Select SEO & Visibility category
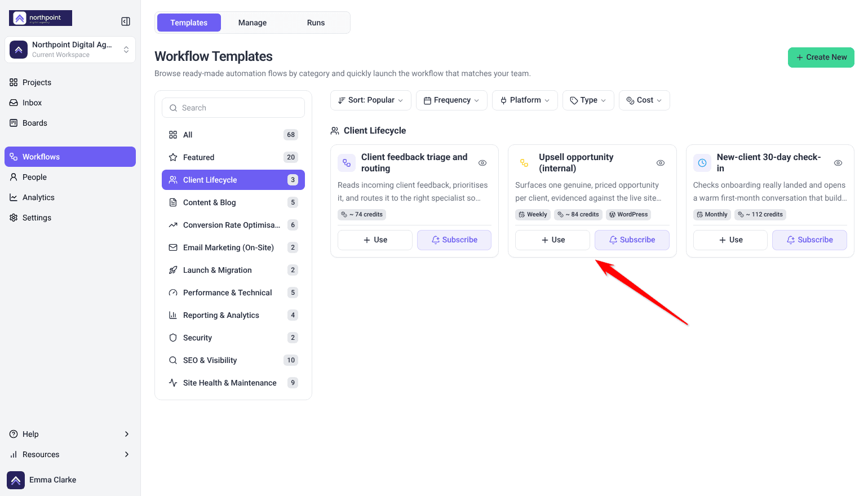 (233, 360)
